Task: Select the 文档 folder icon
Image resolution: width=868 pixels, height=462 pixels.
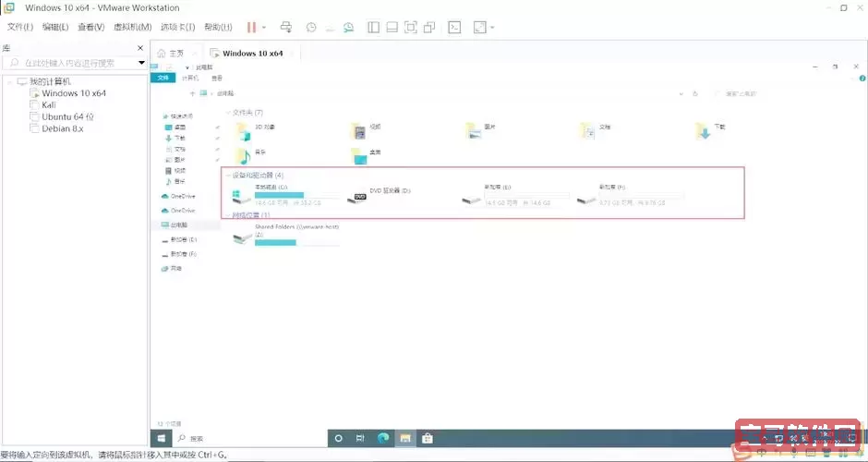Action: 588,131
